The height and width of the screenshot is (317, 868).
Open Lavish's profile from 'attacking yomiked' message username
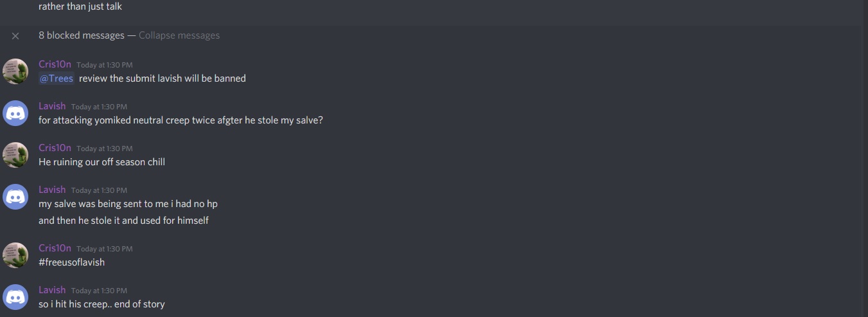[x=52, y=106]
